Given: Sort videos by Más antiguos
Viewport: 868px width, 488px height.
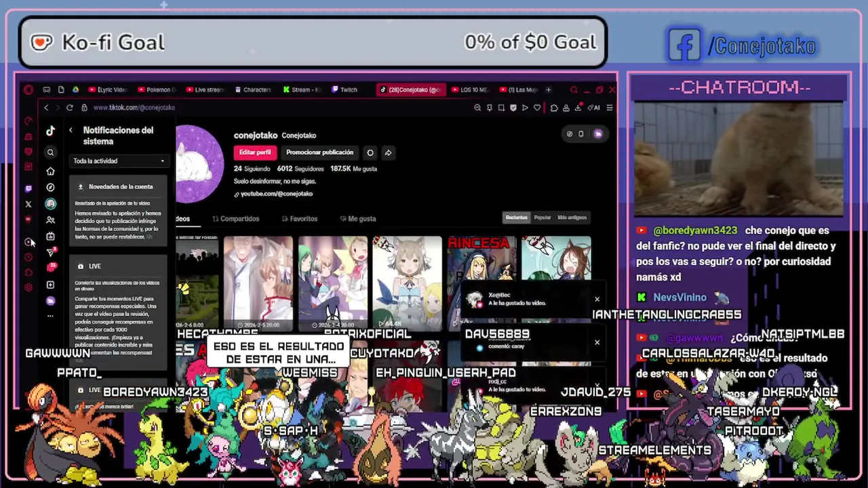Looking at the screenshot, I should [x=572, y=218].
